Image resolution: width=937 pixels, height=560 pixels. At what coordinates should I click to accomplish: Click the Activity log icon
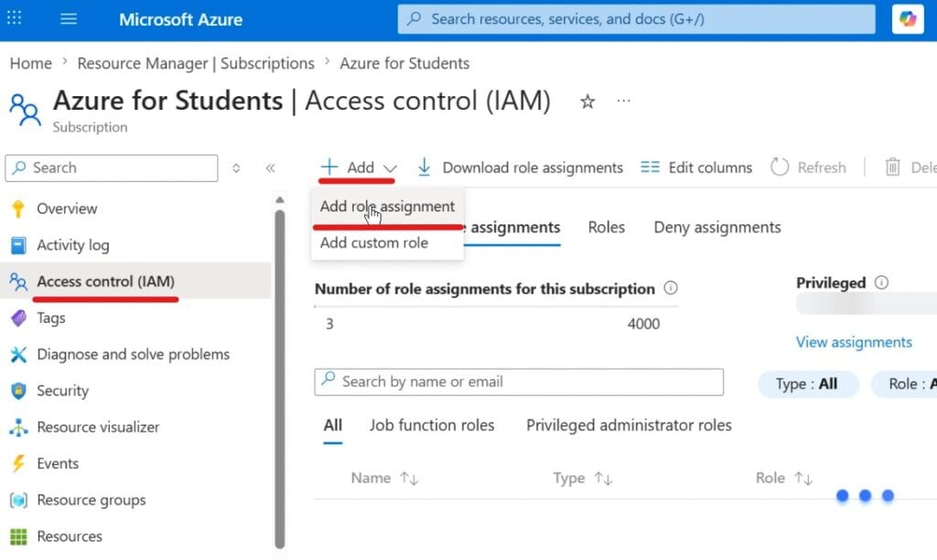18,245
